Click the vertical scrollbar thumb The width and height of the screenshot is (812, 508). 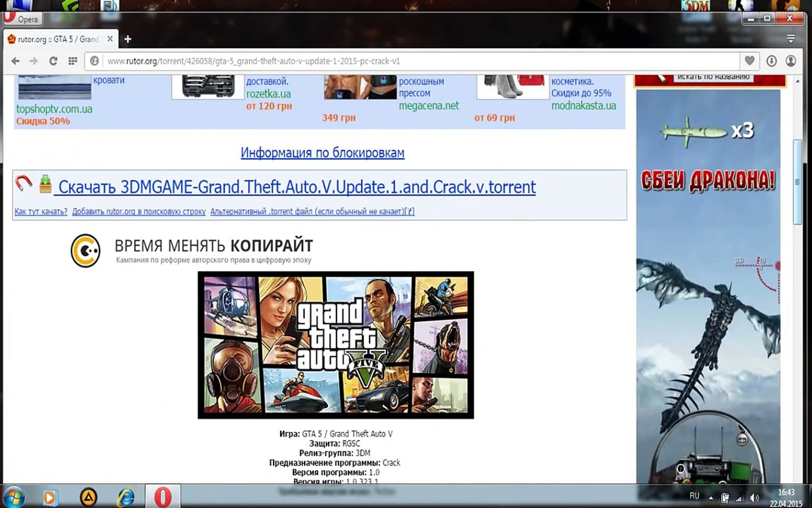[797, 182]
